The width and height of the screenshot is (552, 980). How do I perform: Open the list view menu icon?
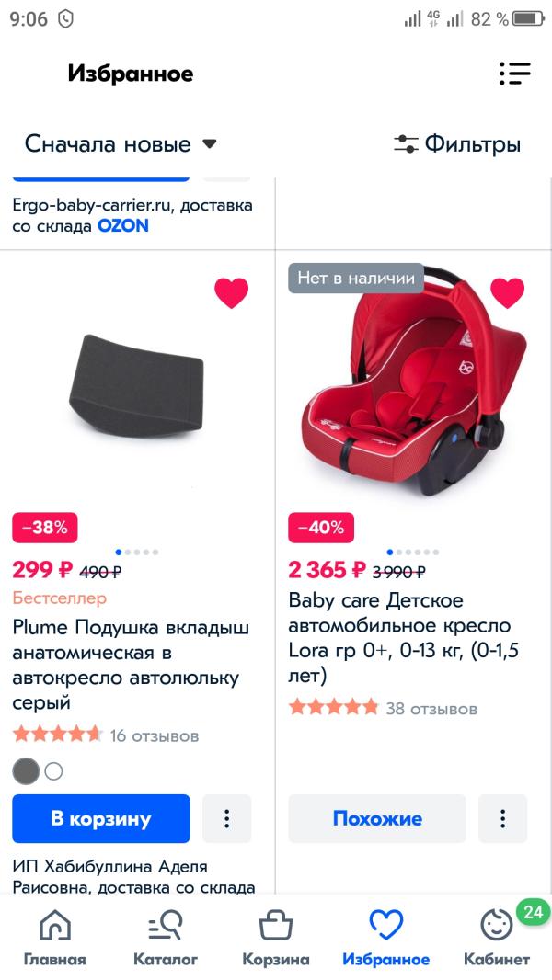point(514,74)
